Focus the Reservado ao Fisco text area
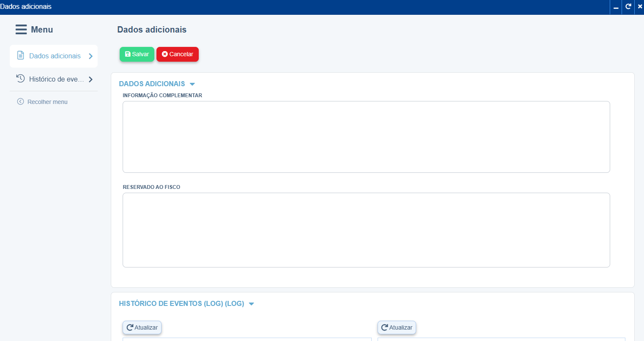 366,230
